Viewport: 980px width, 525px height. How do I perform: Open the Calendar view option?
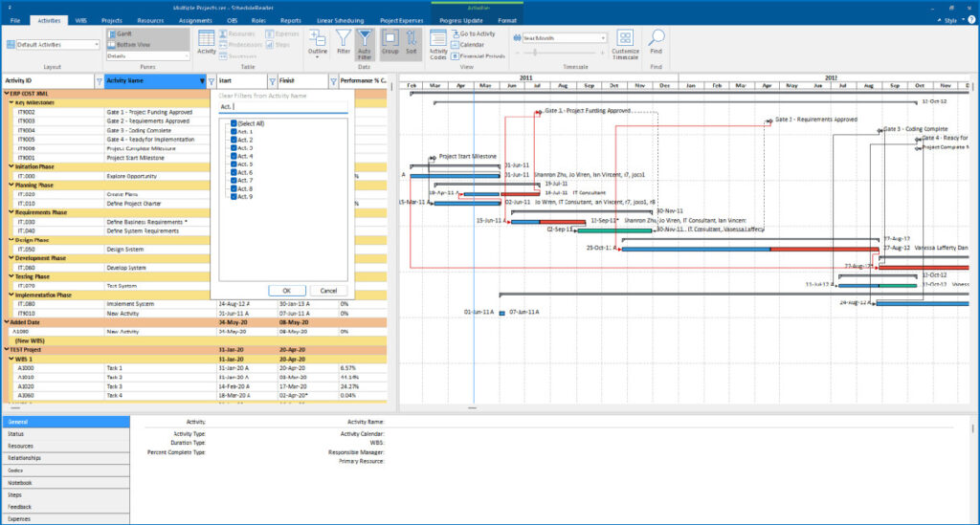(x=467, y=44)
